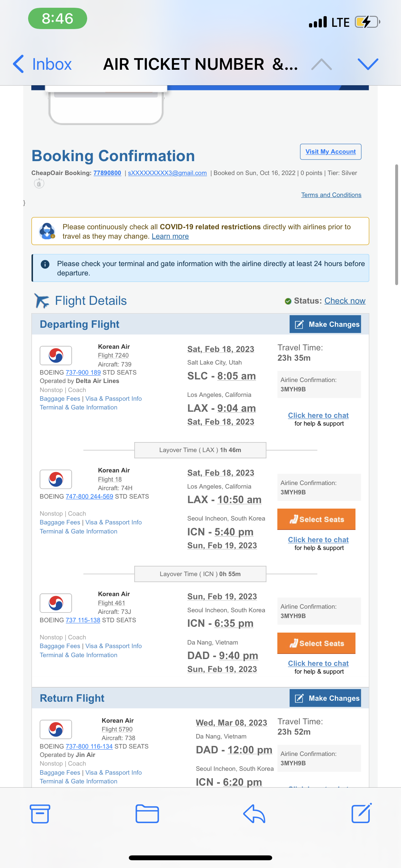Open booking number 77890800 link
The width and height of the screenshot is (401, 868).
tap(107, 173)
